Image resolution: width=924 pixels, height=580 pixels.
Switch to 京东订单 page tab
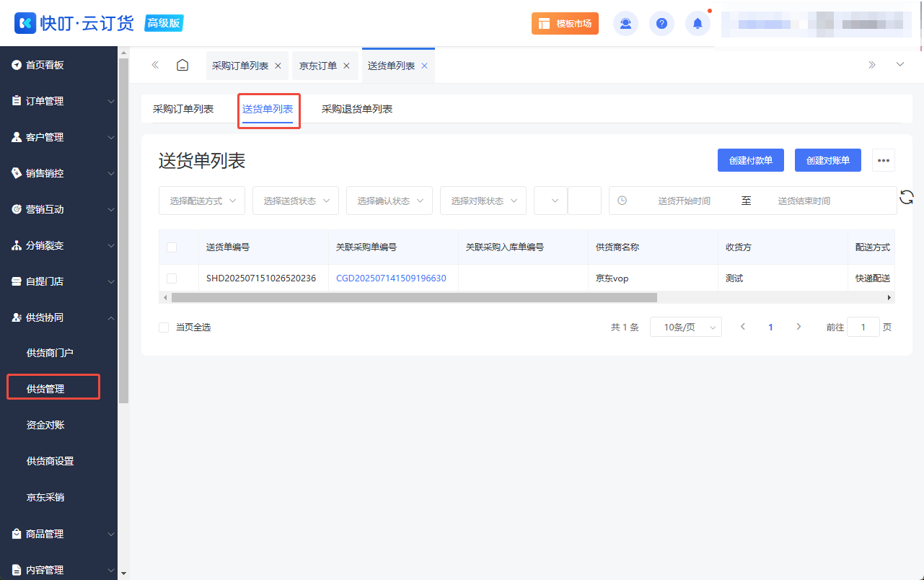(318, 66)
